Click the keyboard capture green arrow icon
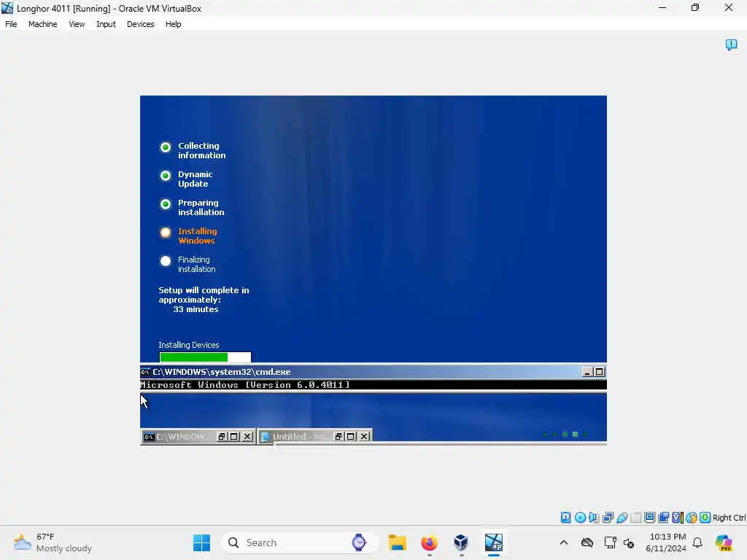This screenshot has height=560, width=747. [x=705, y=518]
